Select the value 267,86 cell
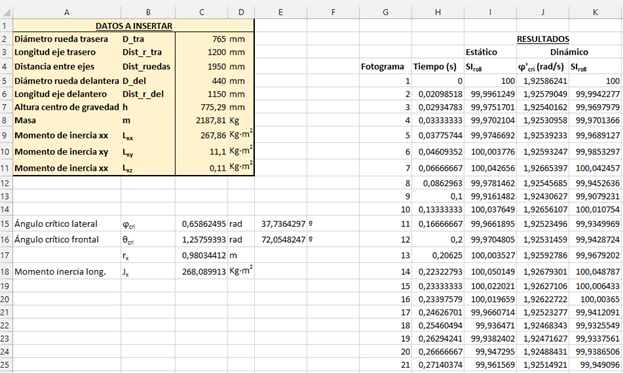Viewport: 623px width, 373px height. coord(201,135)
